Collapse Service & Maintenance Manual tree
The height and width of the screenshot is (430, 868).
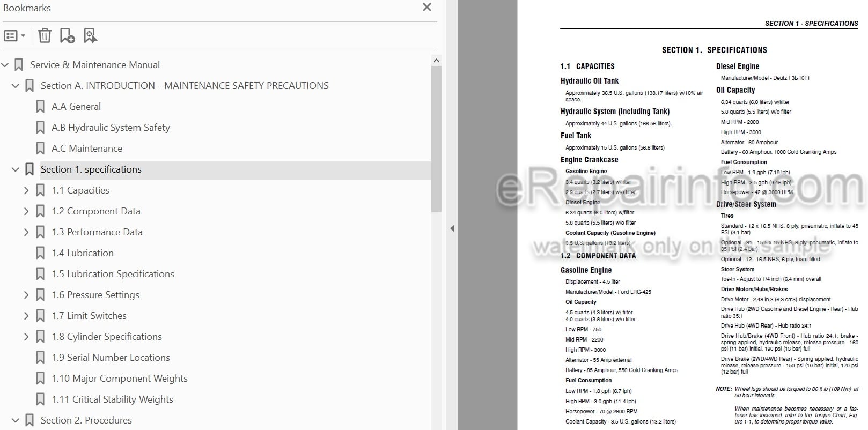(x=5, y=65)
